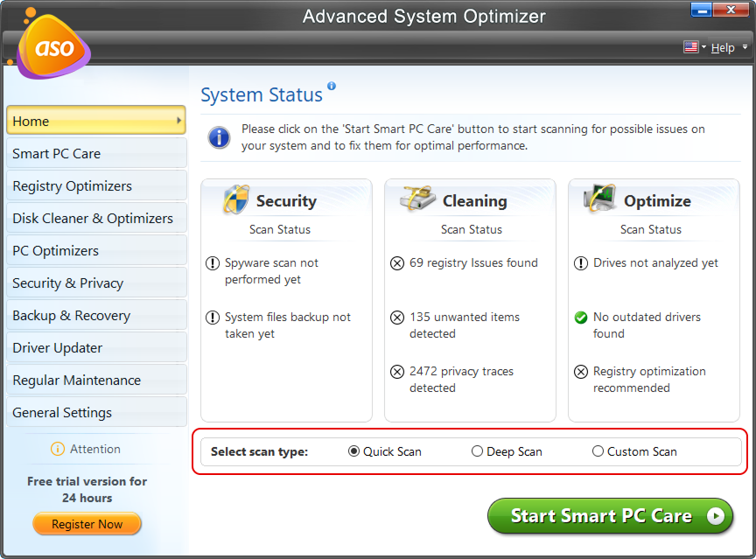This screenshot has width=756, height=559.
Task: Click the language flag icon
Action: coord(690,47)
